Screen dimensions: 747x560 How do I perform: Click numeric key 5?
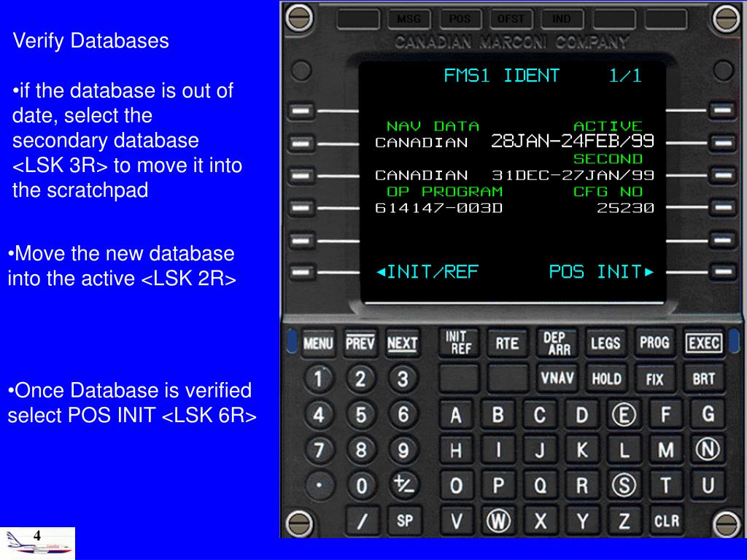(x=360, y=414)
